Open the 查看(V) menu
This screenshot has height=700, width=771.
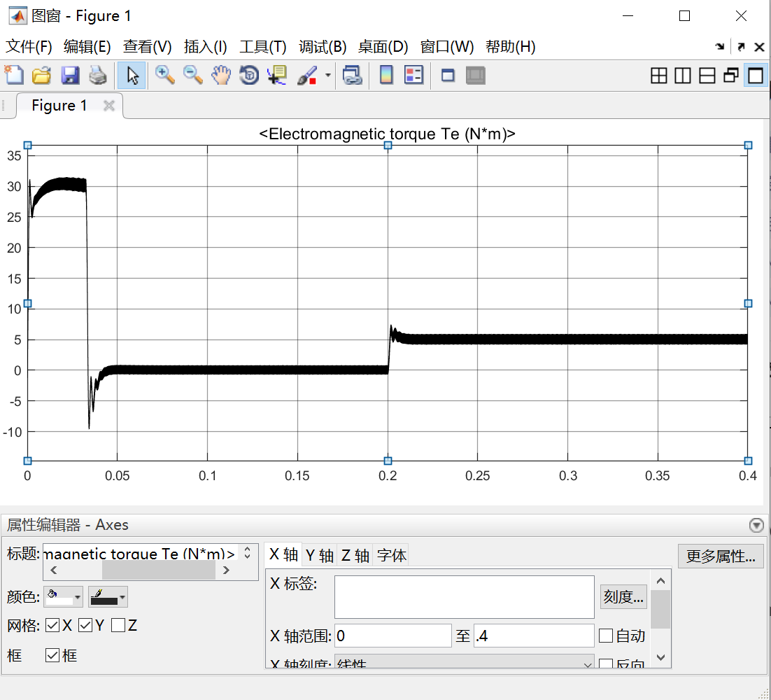pos(147,47)
